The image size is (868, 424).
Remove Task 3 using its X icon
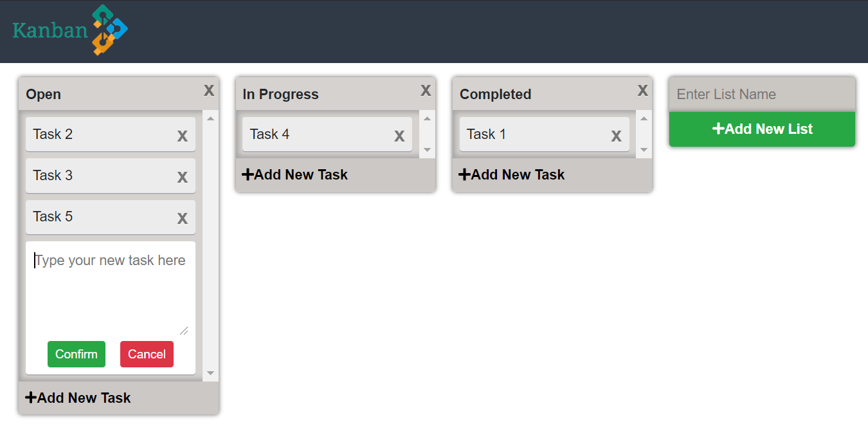tap(183, 177)
